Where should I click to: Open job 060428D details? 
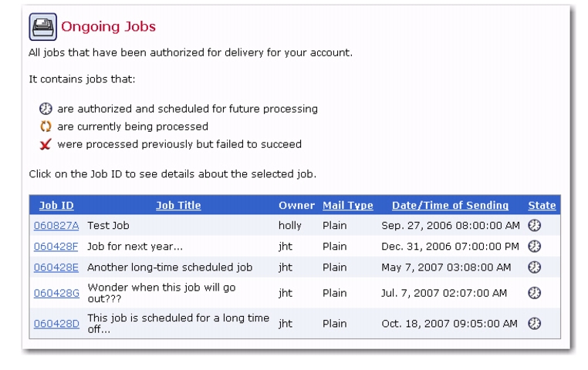pyautogui.click(x=56, y=324)
